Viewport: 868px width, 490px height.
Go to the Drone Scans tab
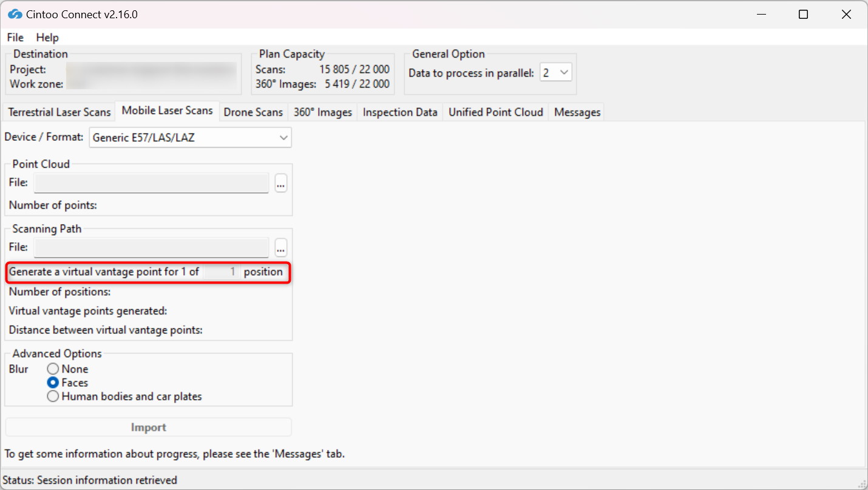253,112
